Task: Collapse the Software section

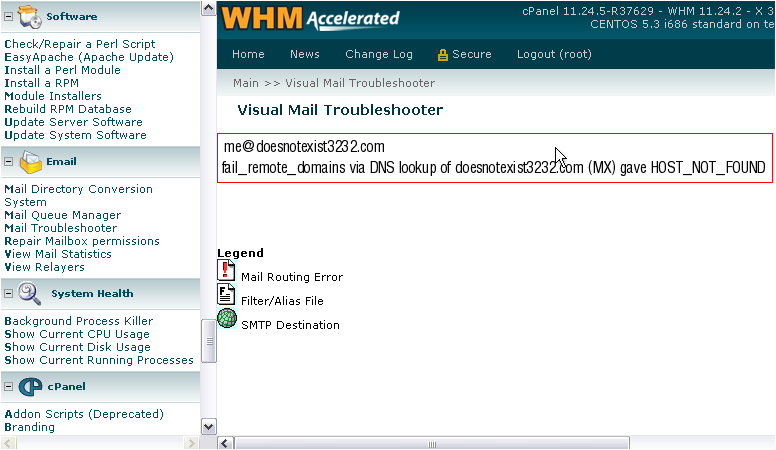Action: (8, 16)
